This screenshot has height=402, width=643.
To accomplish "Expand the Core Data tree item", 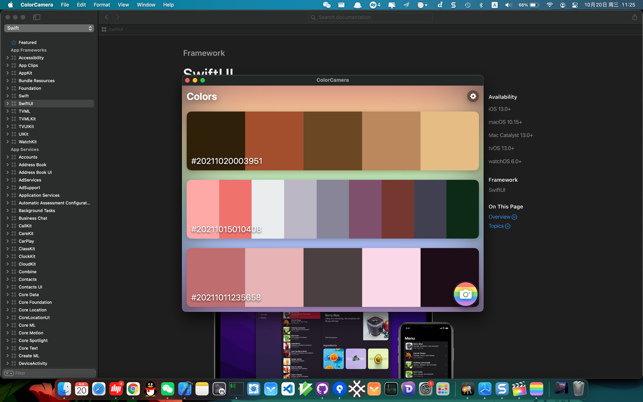I will 7,295.
